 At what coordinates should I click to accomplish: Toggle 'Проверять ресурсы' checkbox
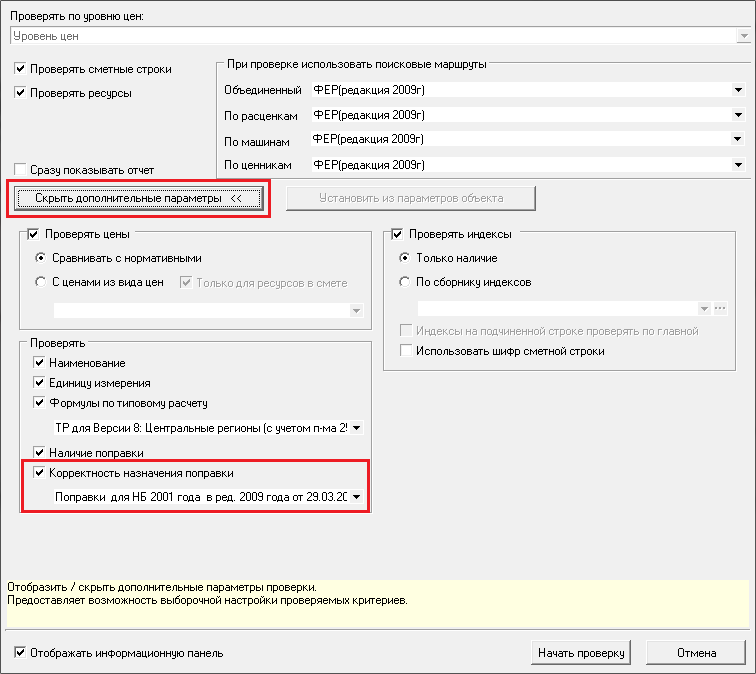[x=21, y=93]
